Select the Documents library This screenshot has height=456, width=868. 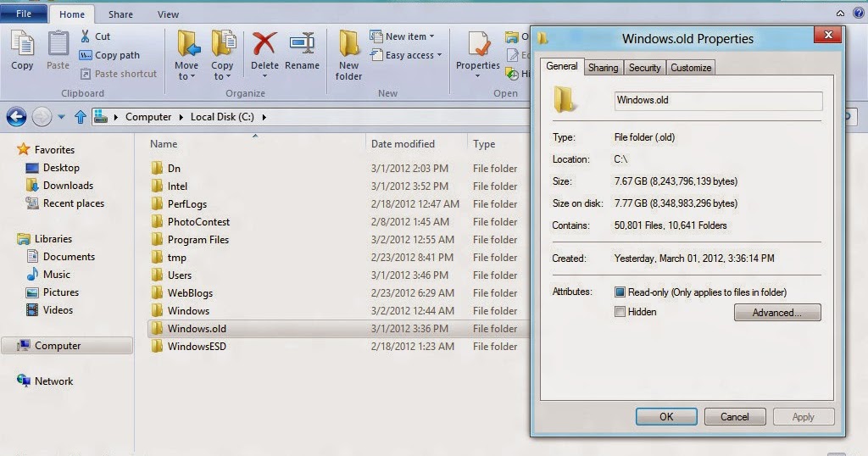60,256
